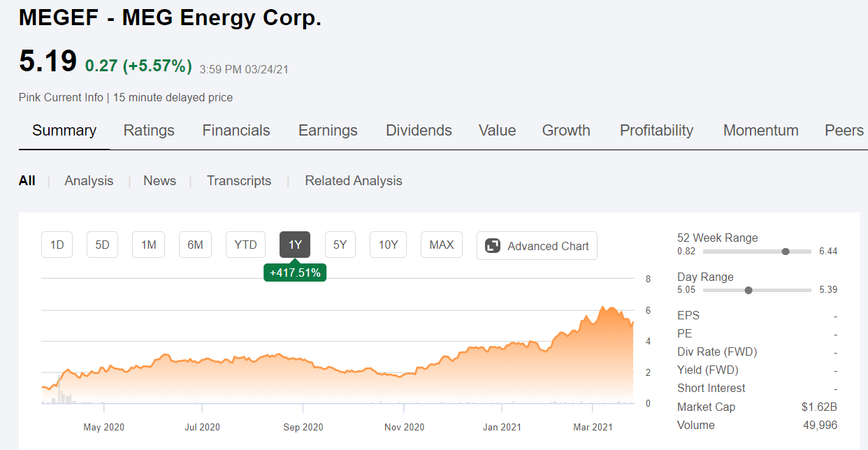Show the Transcripts list
The width and height of the screenshot is (868, 450).
(239, 181)
